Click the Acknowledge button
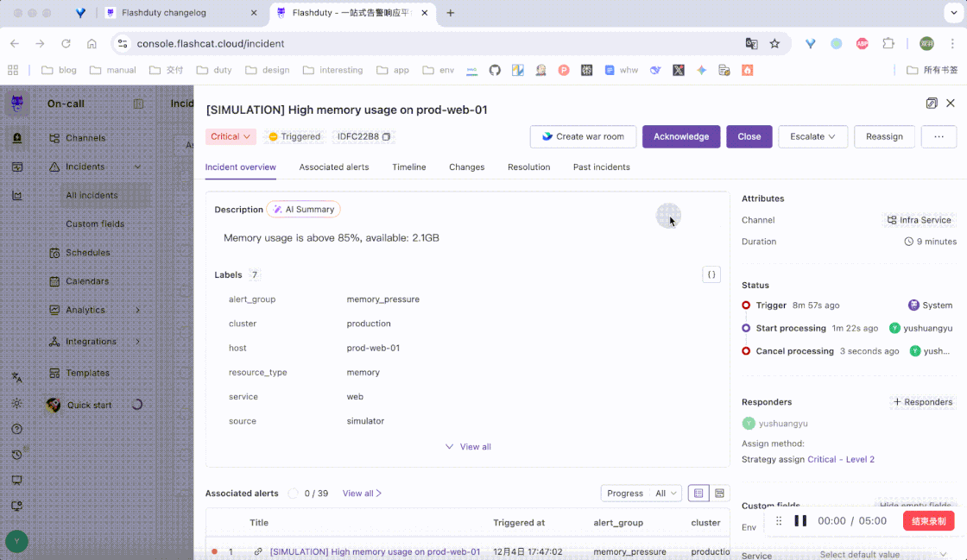Screen dimensions: 967x560 [x=680, y=136]
